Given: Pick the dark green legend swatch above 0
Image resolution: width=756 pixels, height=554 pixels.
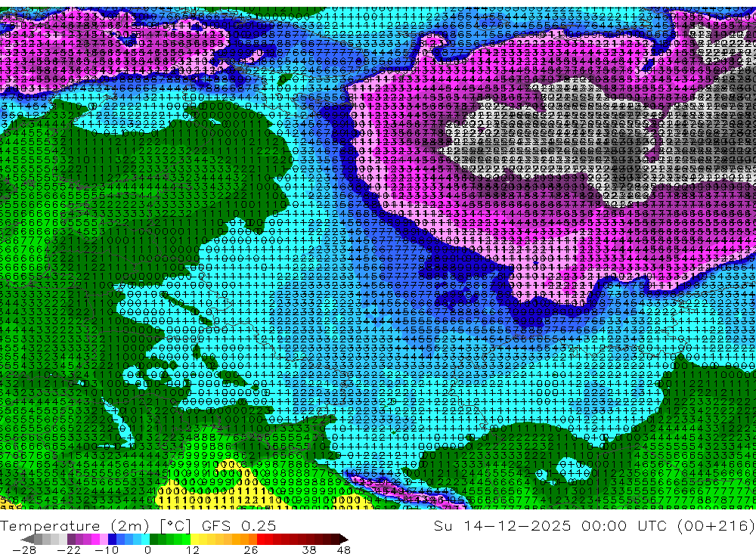Looking at the screenshot, I should pyautogui.click(x=153, y=539).
